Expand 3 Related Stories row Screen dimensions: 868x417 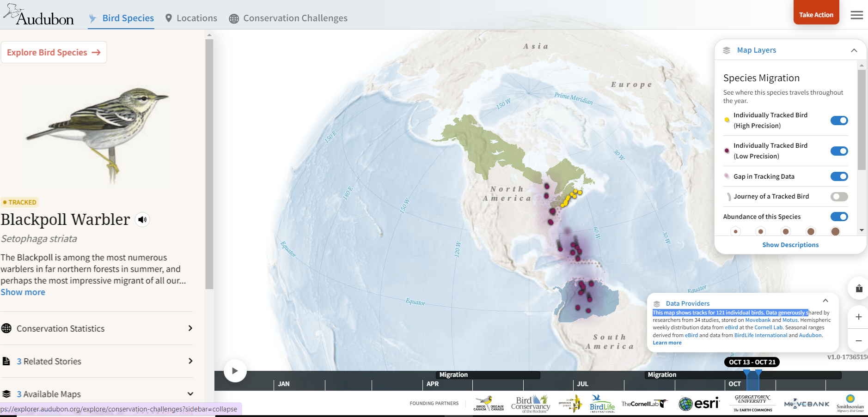tap(97, 361)
